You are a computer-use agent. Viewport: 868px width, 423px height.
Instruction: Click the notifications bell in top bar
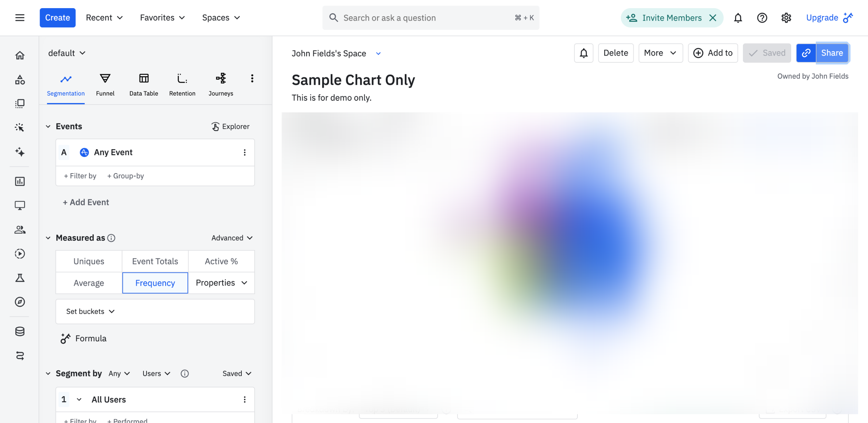tap(738, 18)
